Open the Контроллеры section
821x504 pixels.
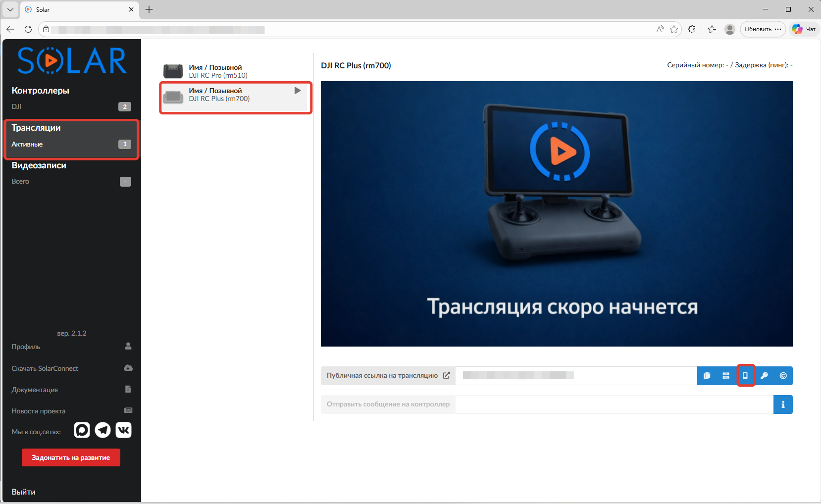[x=41, y=91]
